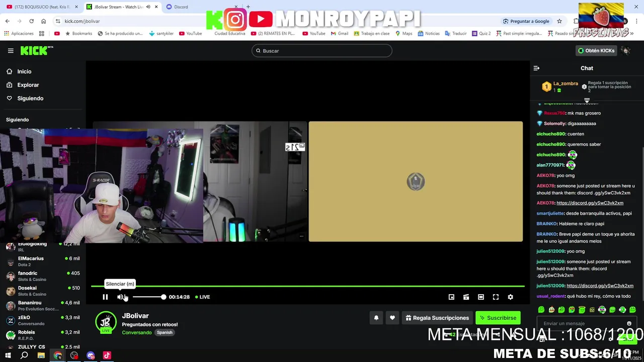Open OBS Studio from taskbar

(x=74, y=355)
